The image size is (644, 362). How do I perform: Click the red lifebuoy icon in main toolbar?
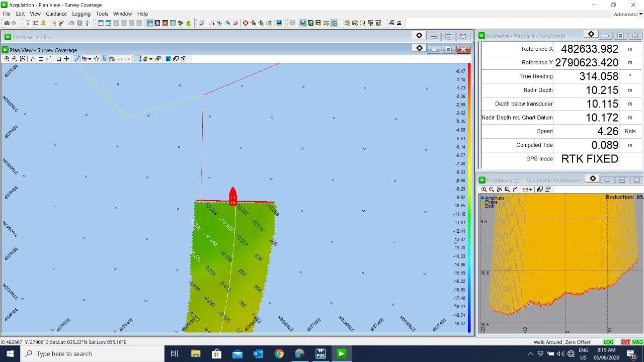tap(246, 23)
